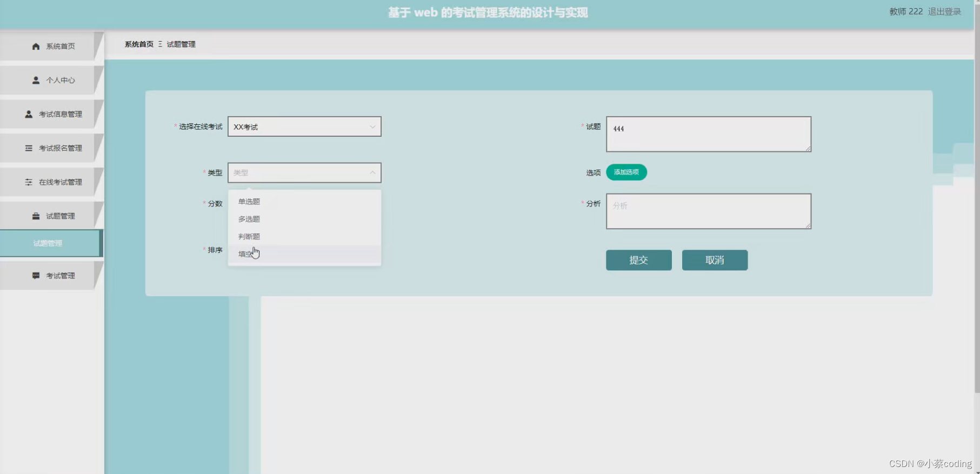
Task: Click the arrow of the XX考试 dropdown
Action: coord(372,127)
